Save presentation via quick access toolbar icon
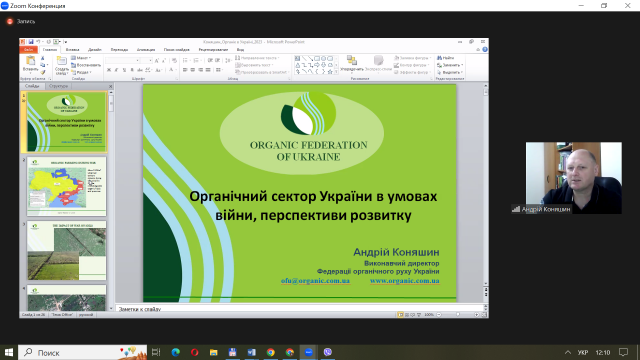 tap(31, 42)
